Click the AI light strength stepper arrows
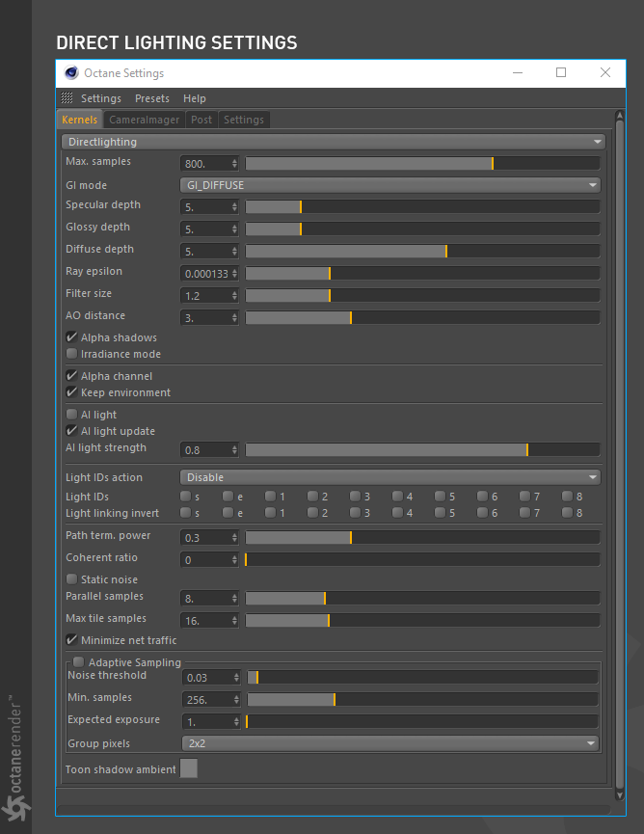644x834 pixels. point(234,450)
